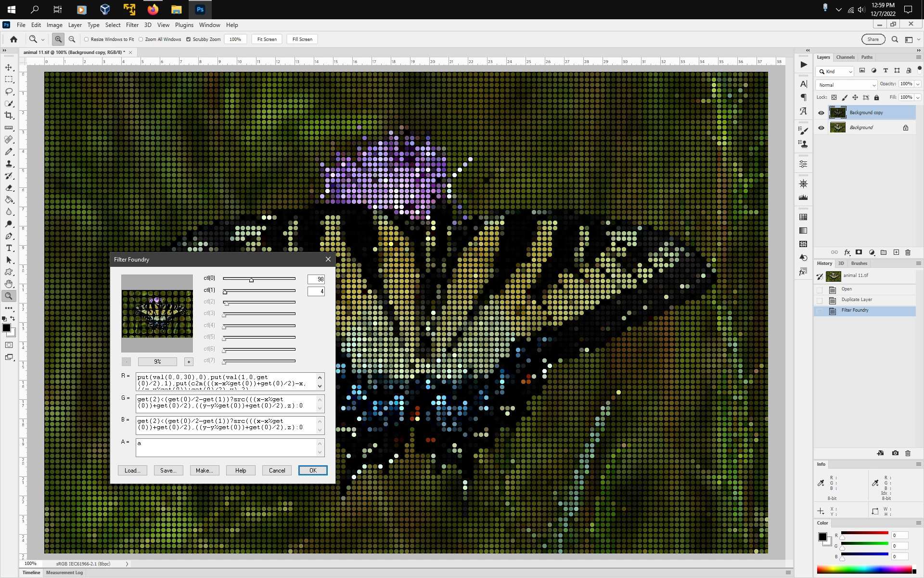924x578 pixels.
Task: Select the Horizontal Type tool
Action: pos(9,248)
